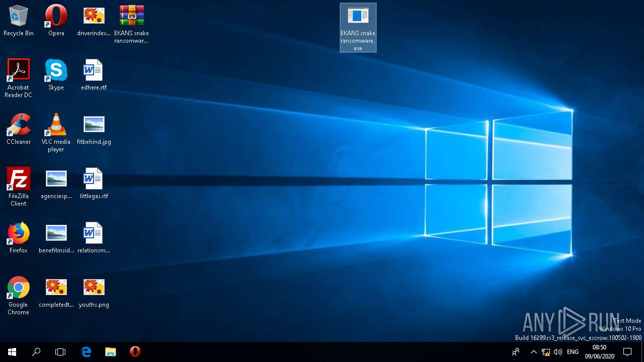Switch ENG input language indicator
Screen dimensions: 644x362
pyautogui.click(x=573, y=352)
